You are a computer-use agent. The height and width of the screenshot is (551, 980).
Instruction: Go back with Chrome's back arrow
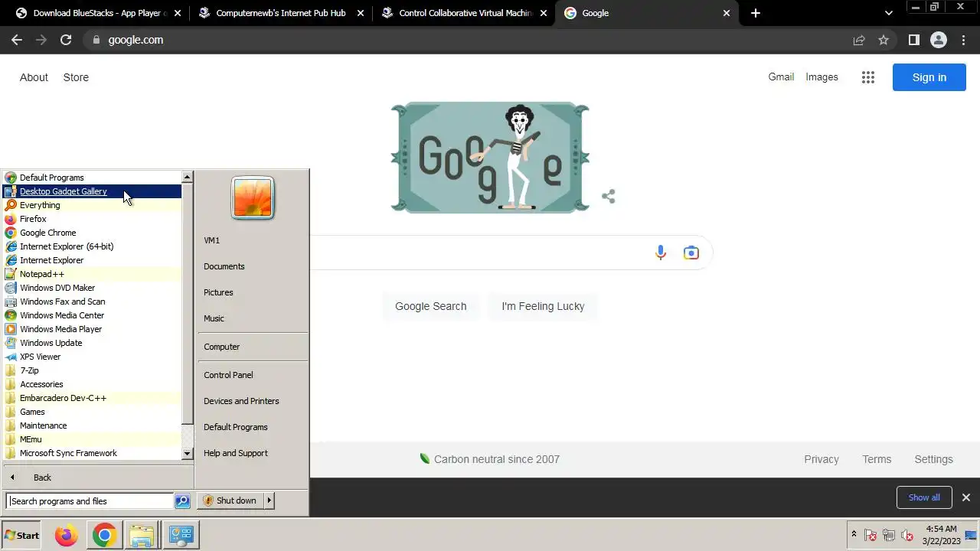[x=17, y=40]
